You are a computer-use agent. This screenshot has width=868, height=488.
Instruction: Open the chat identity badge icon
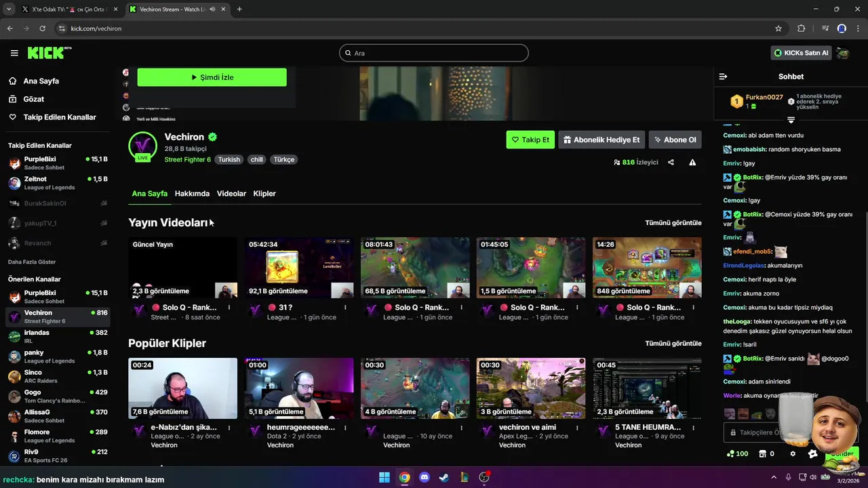(x=813, y=454)
